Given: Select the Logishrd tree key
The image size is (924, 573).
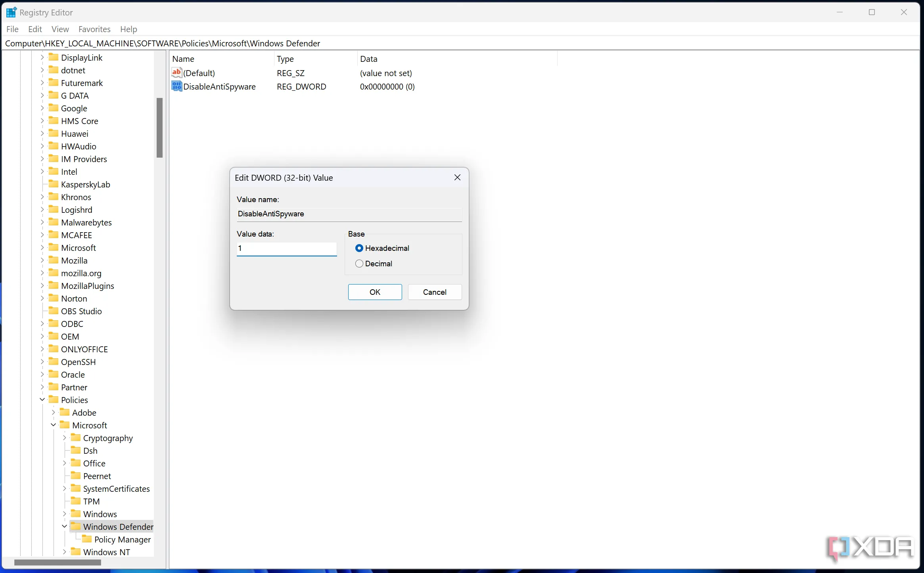Looking at the screenshot, I should [x=77, y=210].
